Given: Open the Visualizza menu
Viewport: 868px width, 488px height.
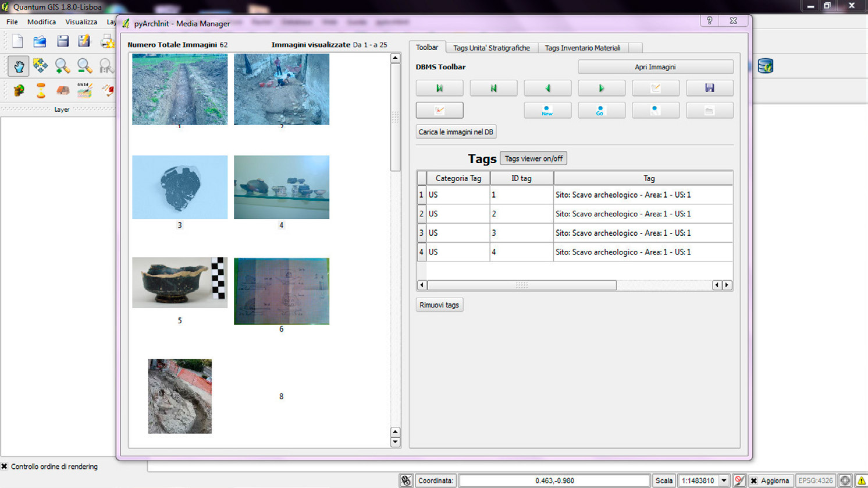Looking at the screenshot, I should click(81, 22).
